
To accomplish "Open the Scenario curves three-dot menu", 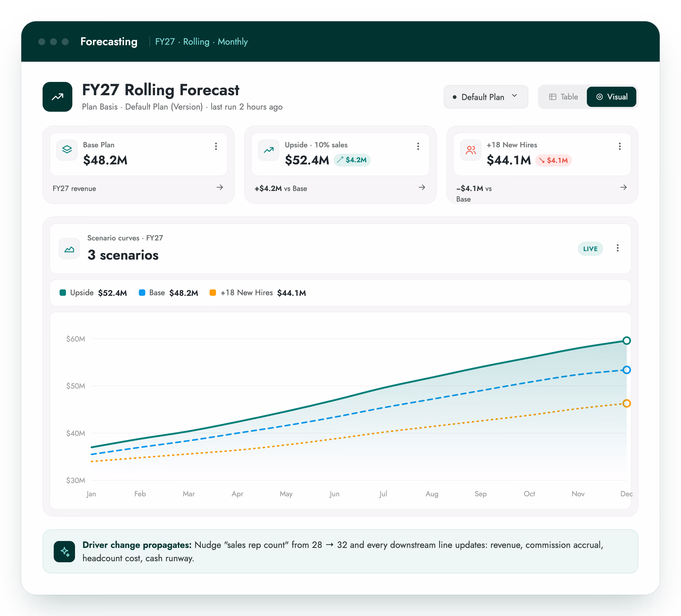I will point(617,248).
